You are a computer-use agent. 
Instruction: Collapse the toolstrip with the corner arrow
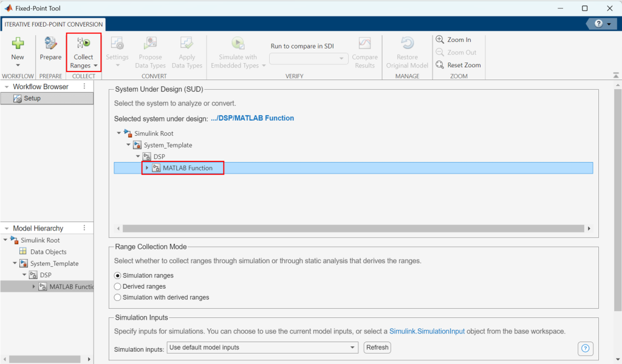tap(616, 75)
